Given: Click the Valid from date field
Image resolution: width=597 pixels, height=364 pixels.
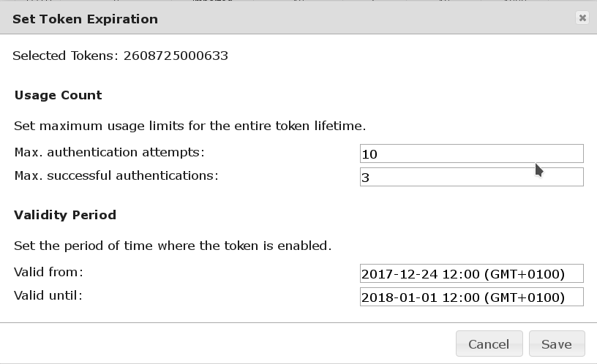Looking at the screenshot, I should tap(471, 274).
